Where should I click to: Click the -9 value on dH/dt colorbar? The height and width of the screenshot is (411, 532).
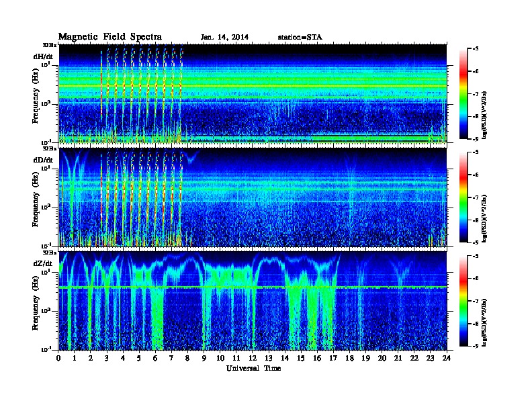pyautogui.click(x=476, y=139)
